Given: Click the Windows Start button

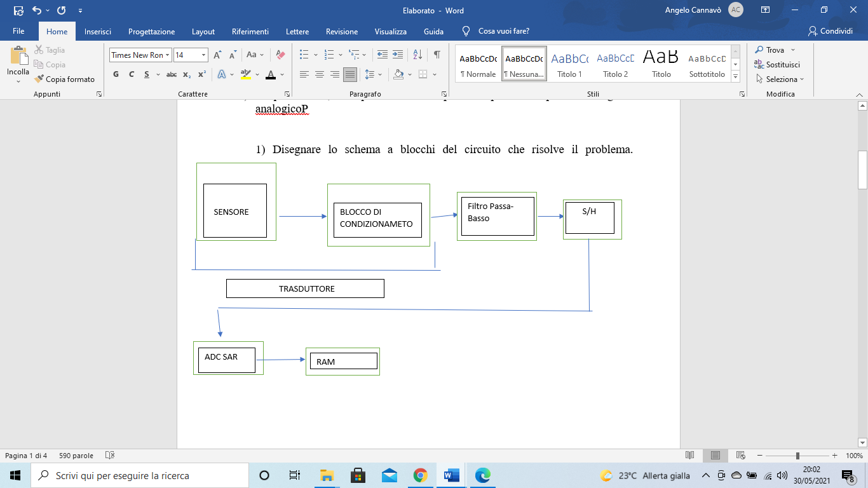Looking at the screenshot, I should (x=15, y=475).
